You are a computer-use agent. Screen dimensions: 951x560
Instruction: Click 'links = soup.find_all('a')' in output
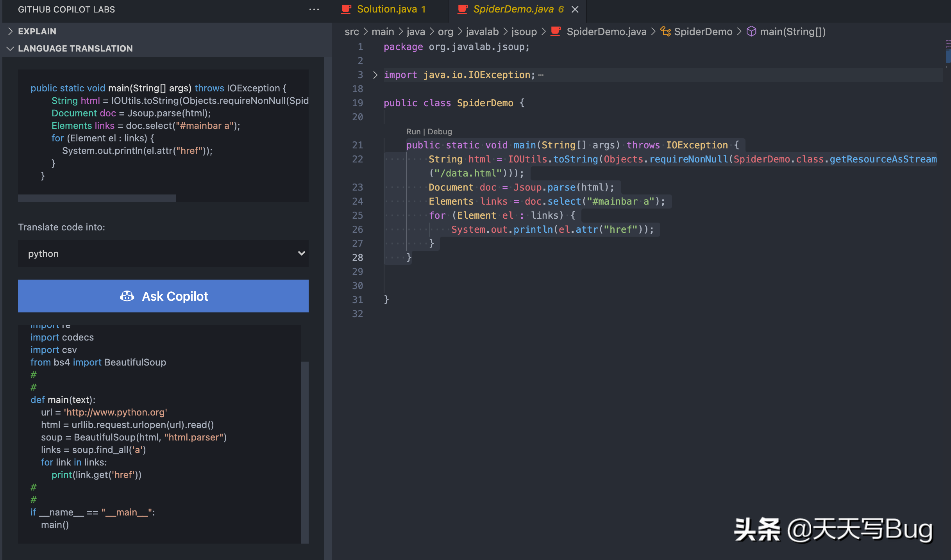pos(93,450)
